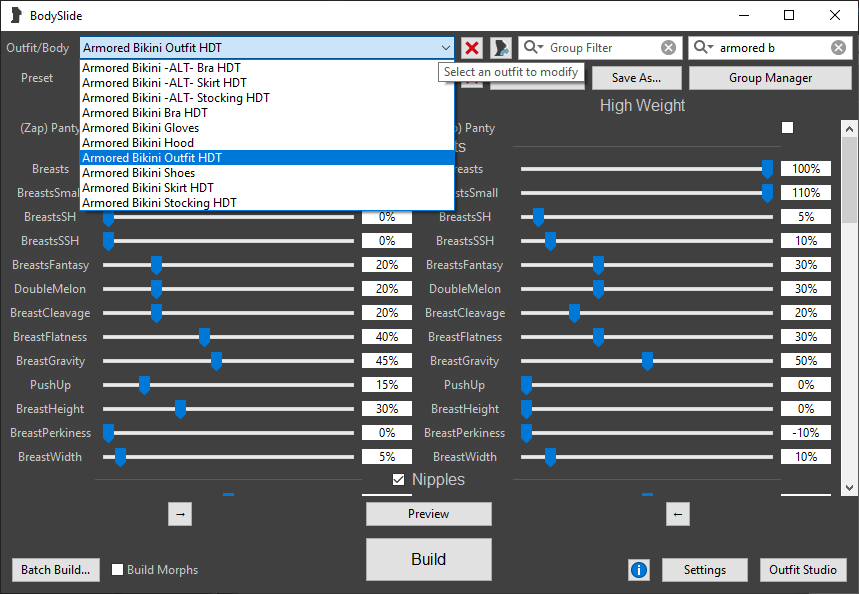859x594 pixels.
Task: Collapse the Outfit/Body dropdown arrow
Action: pyautogui.click(x=446, y=48)
